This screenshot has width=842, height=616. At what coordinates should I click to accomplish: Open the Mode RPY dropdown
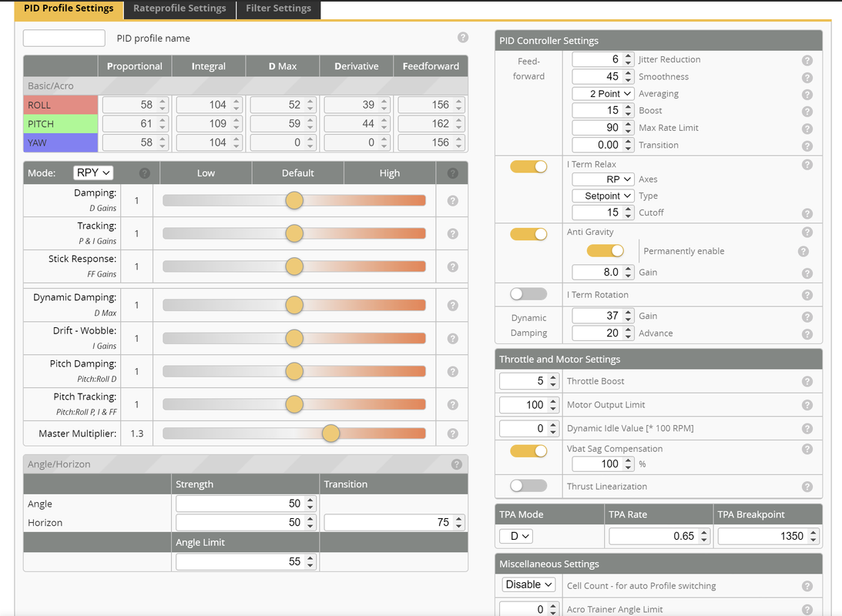click(x=93, y=172)
